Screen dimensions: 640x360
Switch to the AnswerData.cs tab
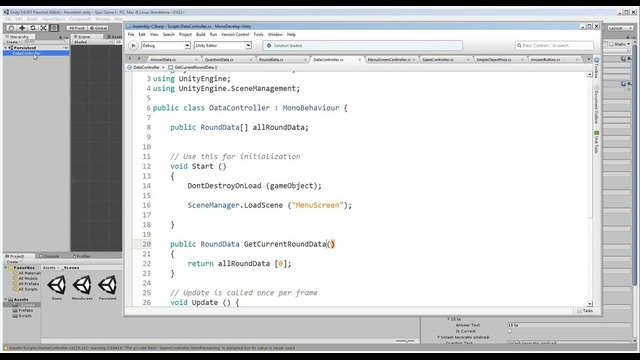click(x=163, y=60)
